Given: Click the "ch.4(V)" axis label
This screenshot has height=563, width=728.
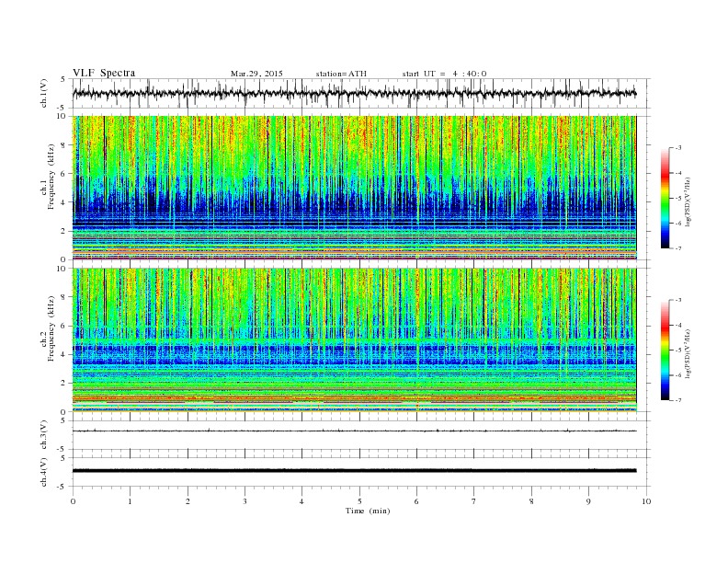Looking at the screenshot, I should coord(43,472).
